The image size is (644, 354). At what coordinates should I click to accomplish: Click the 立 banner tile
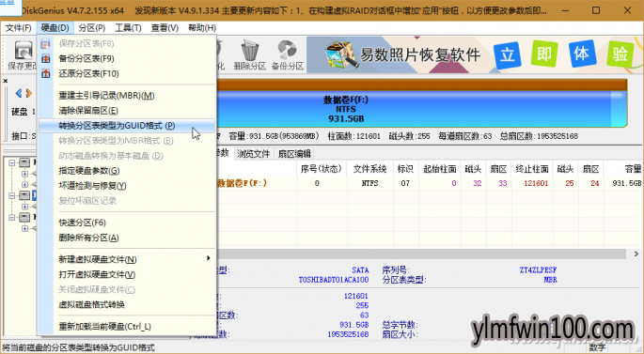click(508, 54)
